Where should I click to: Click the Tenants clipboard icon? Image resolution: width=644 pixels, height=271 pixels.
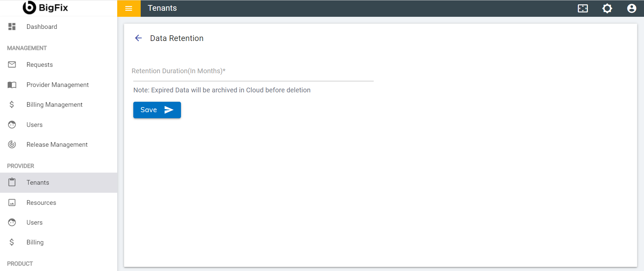pos(12,182)
